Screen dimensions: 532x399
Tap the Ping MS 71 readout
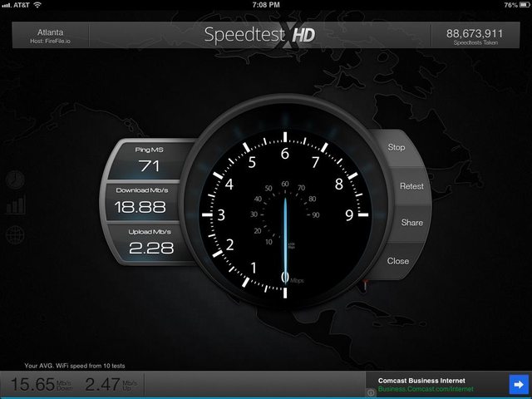150,160
